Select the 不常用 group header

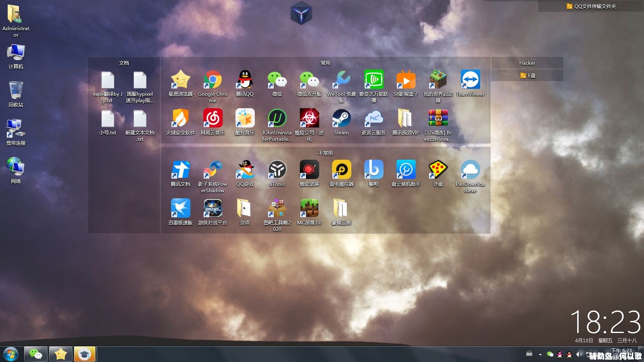[325, 153]
